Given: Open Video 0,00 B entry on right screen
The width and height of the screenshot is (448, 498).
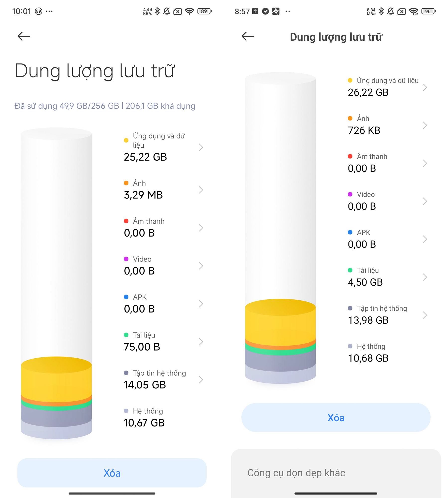Looking at the screenshot, I should [387, 201].
